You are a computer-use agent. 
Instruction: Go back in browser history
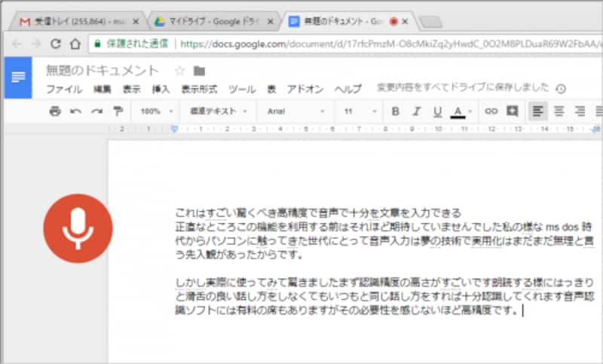point(16,44)
